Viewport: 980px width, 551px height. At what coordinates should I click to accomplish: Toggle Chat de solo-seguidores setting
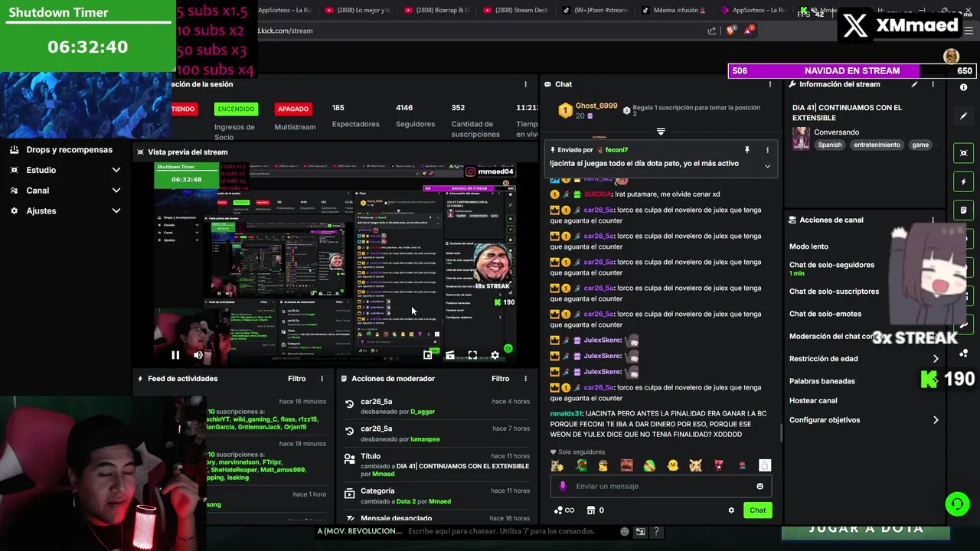(831, 265)
